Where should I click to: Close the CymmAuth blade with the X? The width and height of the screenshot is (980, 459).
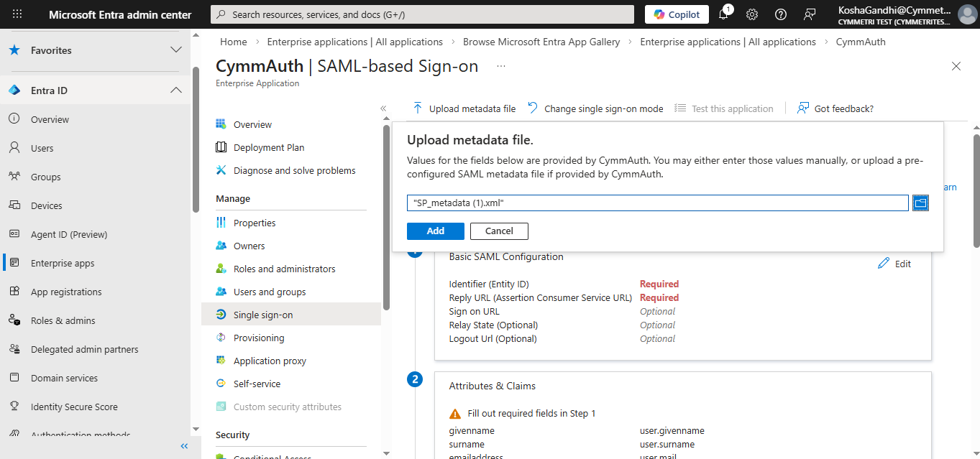[x=956, y=66]
